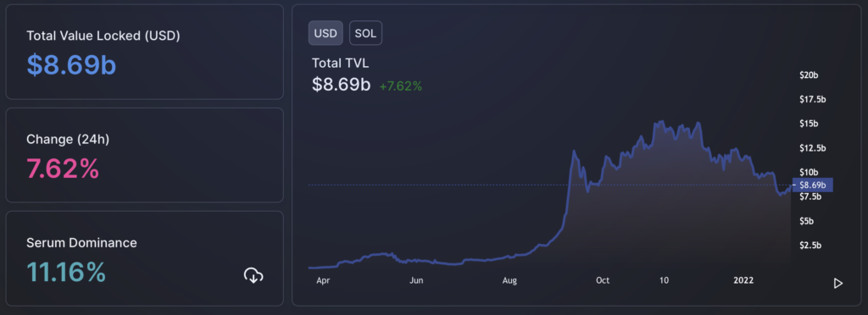Screen dimensions: 868x315
Task: Click the $8.69b Total TVL value
Action: (341, 85)
